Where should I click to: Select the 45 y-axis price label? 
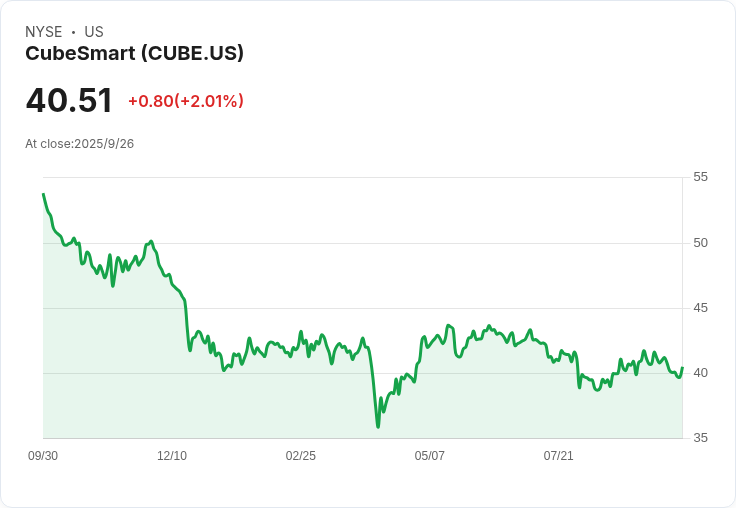coord(700,308)
